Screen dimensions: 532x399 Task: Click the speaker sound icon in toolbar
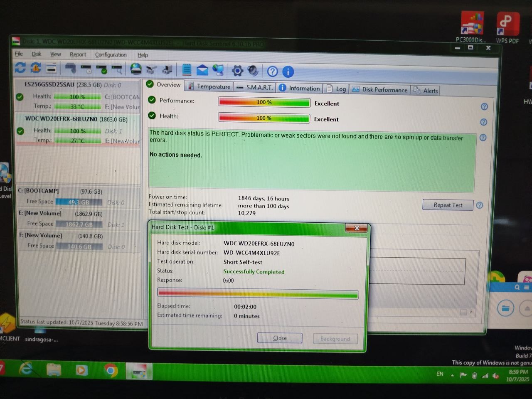point(253,71)
